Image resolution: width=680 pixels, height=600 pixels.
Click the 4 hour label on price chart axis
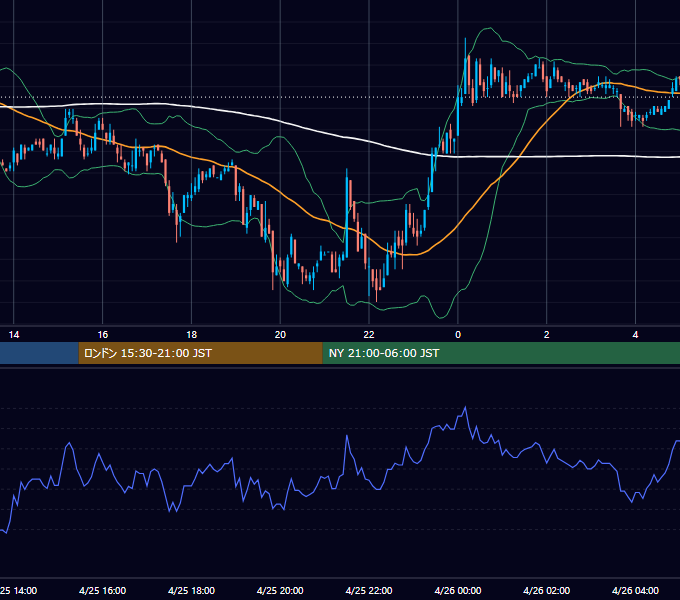[635, 335]
